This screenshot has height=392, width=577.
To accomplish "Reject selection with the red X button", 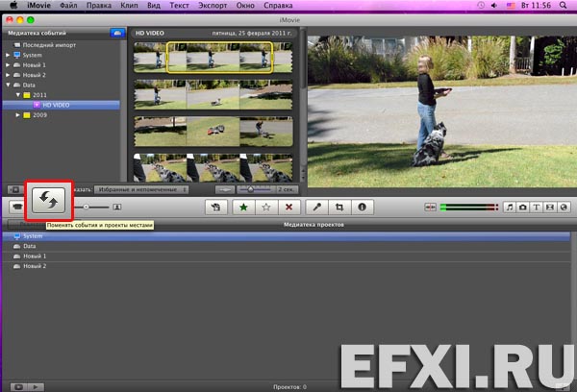I will tap(289, 208).
